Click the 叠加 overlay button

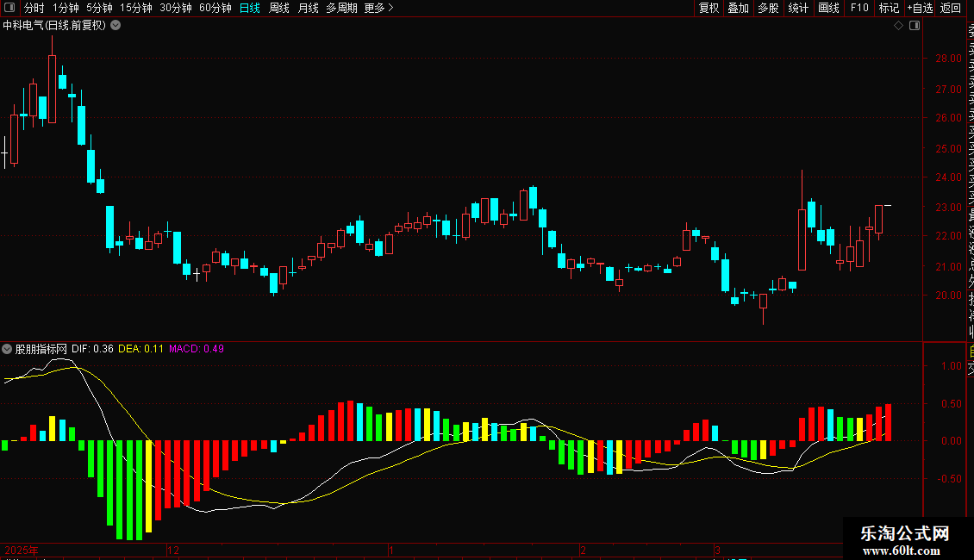coord(739,8)
